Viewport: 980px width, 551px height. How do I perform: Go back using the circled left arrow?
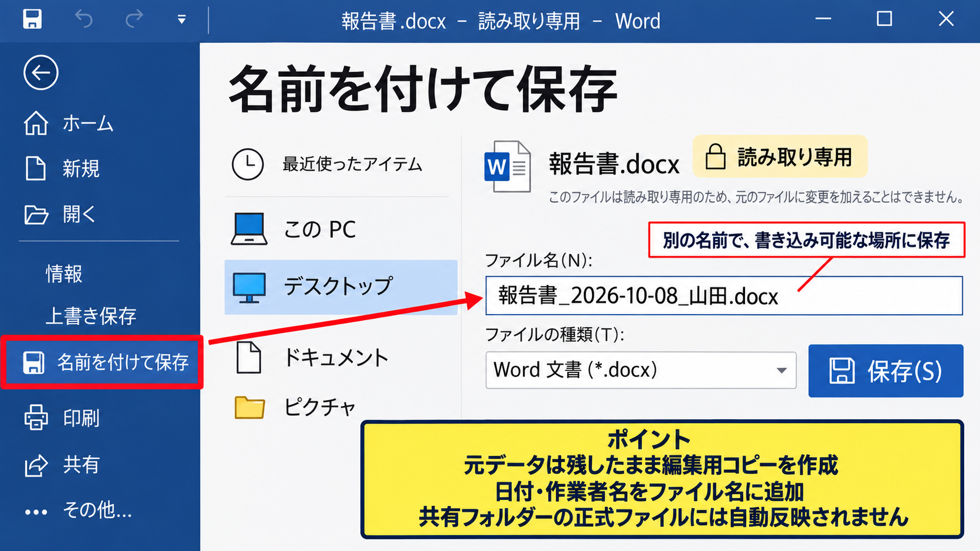pos(41,73)
